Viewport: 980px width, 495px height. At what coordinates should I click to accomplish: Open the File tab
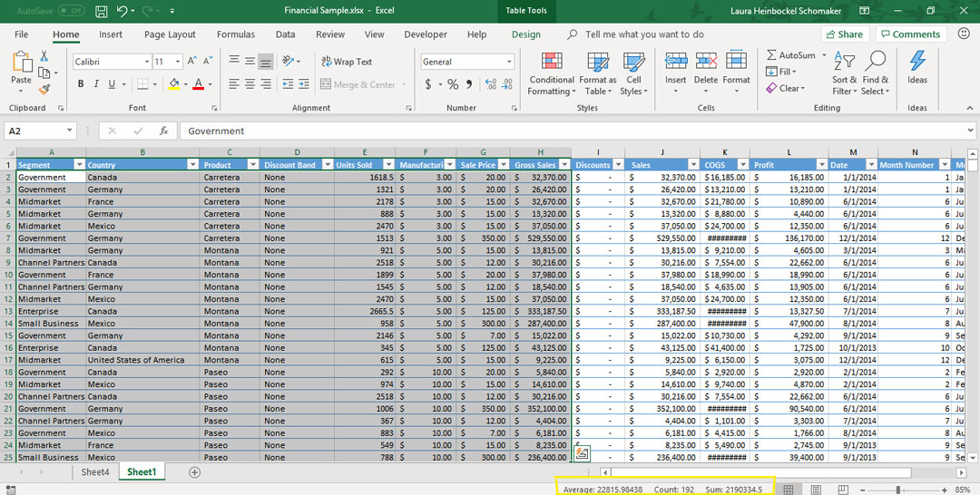click(21, 35)
